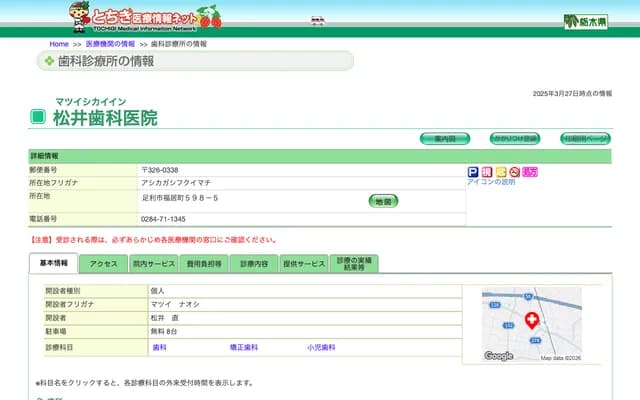Click the no-smoking icon

[515, 172]
